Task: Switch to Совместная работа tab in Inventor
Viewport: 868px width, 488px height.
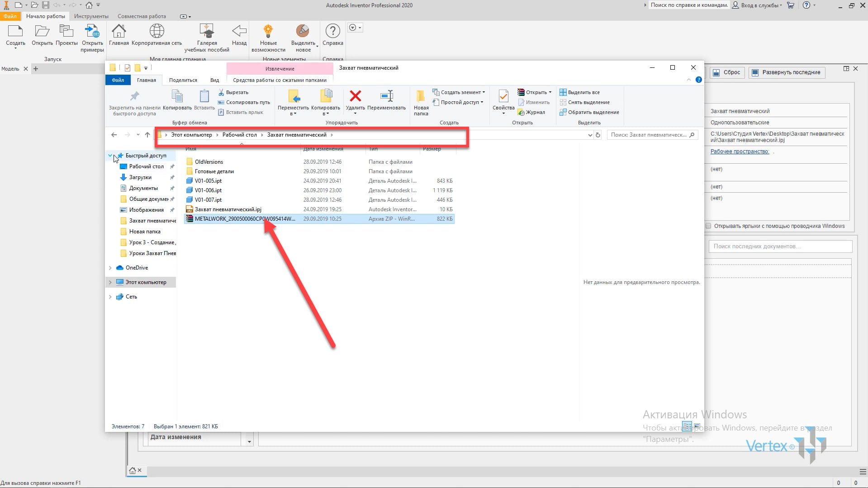Action: pos(142,16)
